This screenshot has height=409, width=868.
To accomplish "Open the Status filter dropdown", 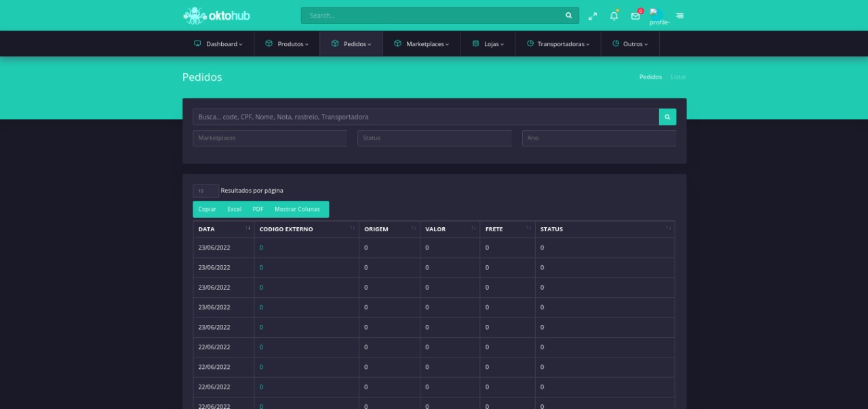I will 434,138.
